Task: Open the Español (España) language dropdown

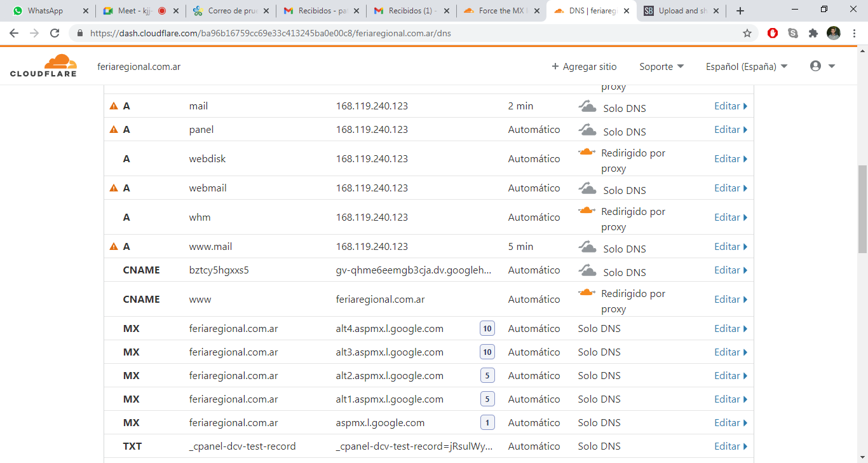Action: point(747,66)
